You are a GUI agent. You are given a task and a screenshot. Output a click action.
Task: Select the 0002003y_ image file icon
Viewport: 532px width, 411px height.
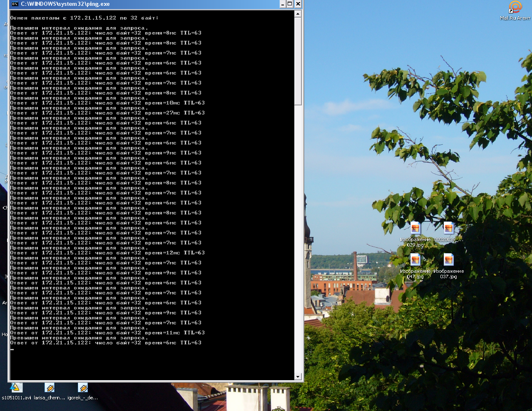tap(448, 229)
